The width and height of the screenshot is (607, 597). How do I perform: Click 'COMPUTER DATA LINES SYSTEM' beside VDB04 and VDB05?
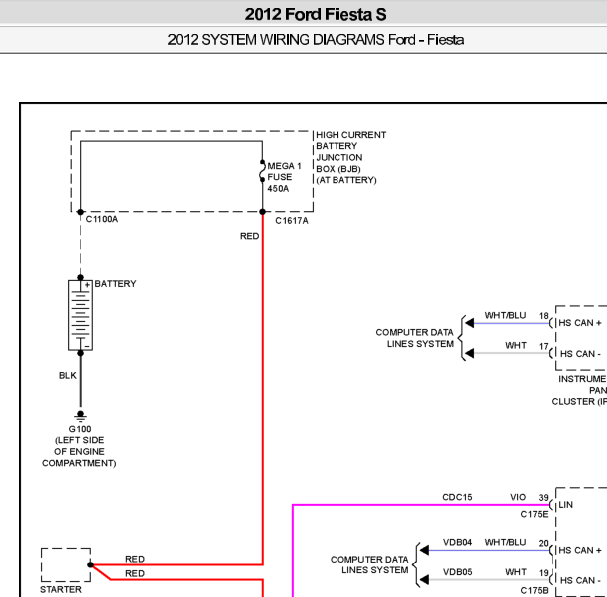[x=370, y=565]
